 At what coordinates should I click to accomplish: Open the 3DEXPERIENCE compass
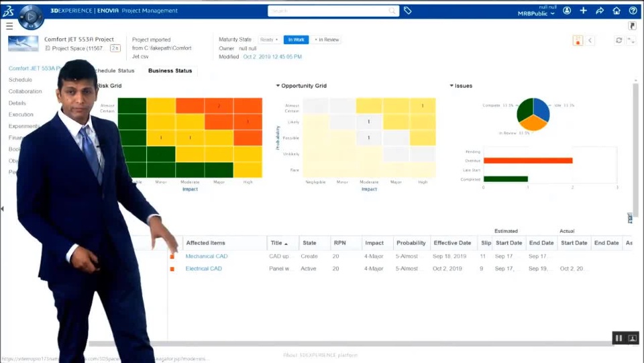(x=31, y=17)
